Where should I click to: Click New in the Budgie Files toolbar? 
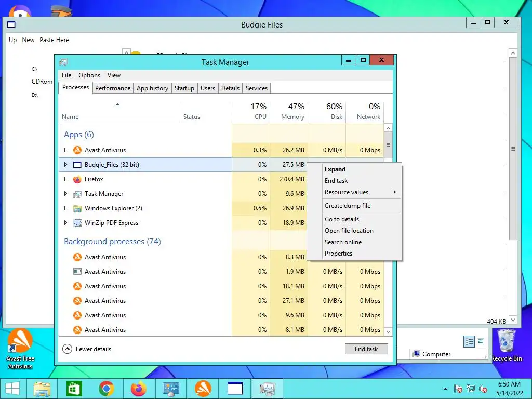coord(28,40)
